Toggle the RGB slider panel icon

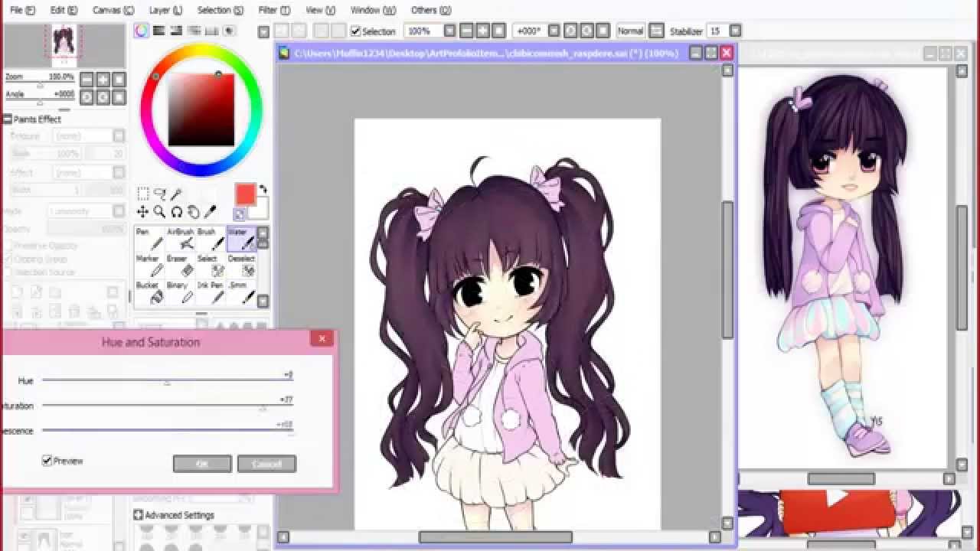(x=159, y=31)
